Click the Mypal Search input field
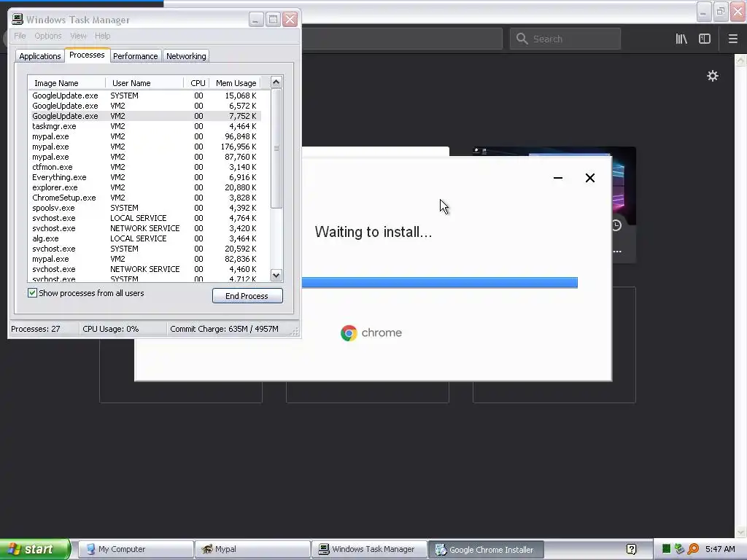 coord(565,39)
